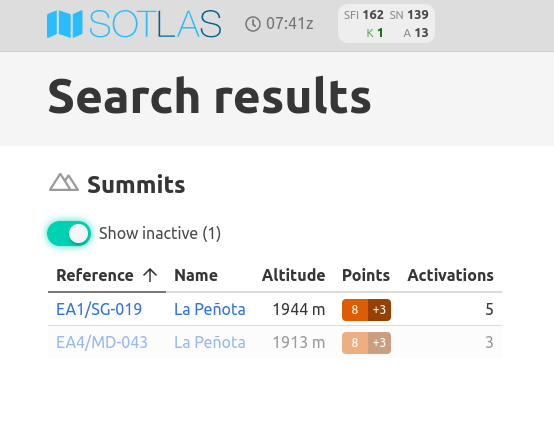
Task: Click the green K 1 index indicator
Action: click(x=375, y=33)
